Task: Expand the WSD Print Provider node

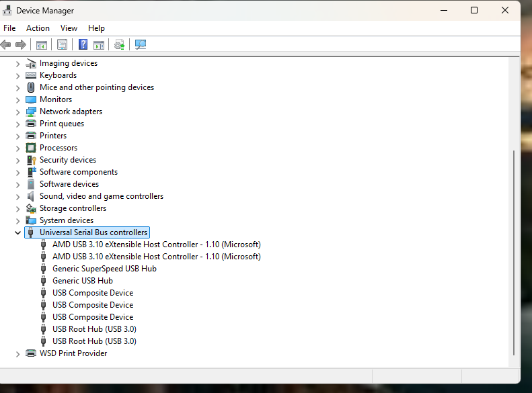Action: tap(18, 354)
